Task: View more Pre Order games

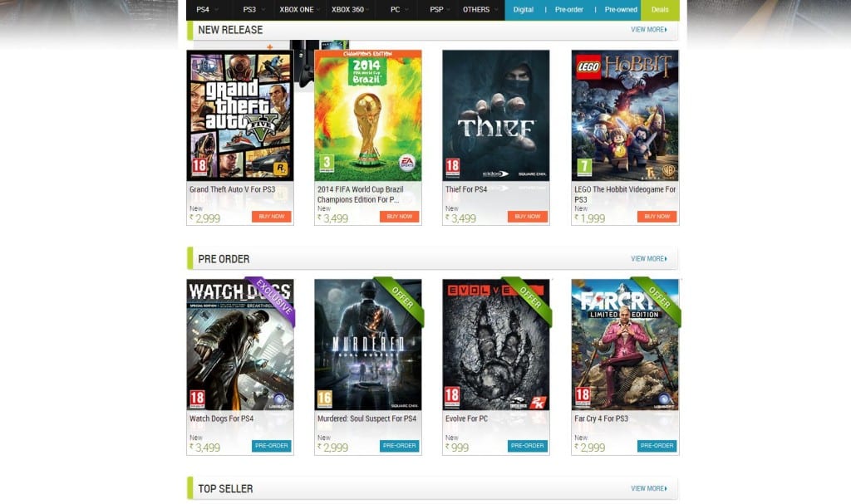Action: 648,259
